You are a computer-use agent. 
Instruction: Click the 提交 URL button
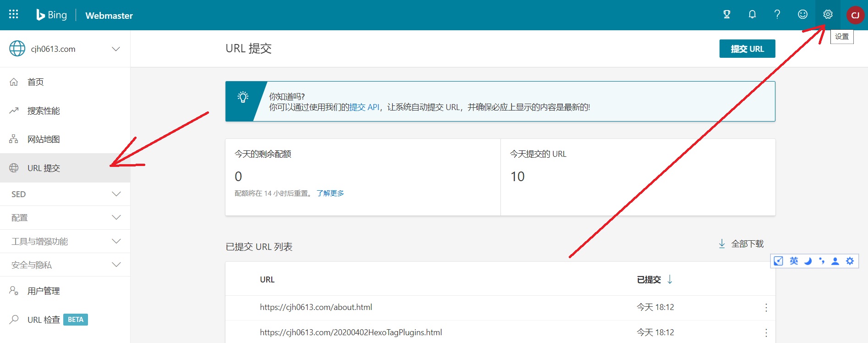coord(747,49)
